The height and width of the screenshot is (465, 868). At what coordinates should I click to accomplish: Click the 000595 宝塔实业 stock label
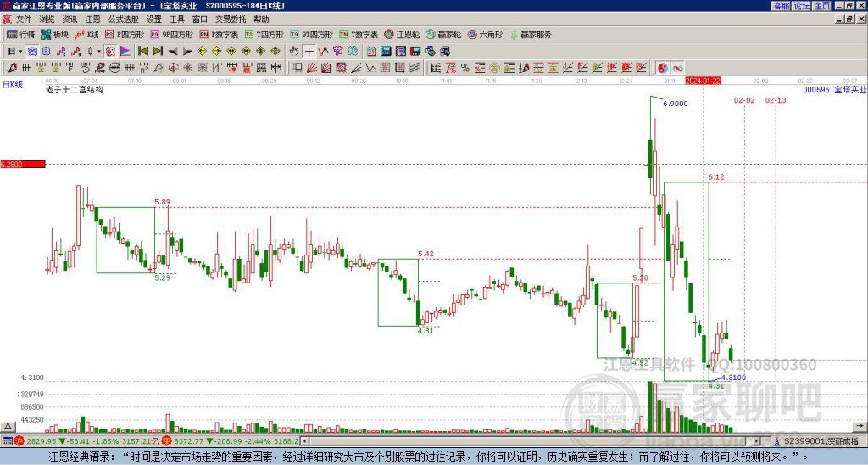(834, 89)
